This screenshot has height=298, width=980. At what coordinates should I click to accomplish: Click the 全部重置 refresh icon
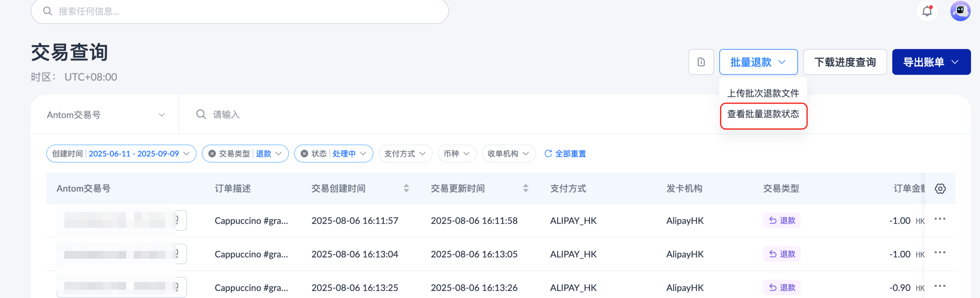pyautogui.click(x=548, y=153)
